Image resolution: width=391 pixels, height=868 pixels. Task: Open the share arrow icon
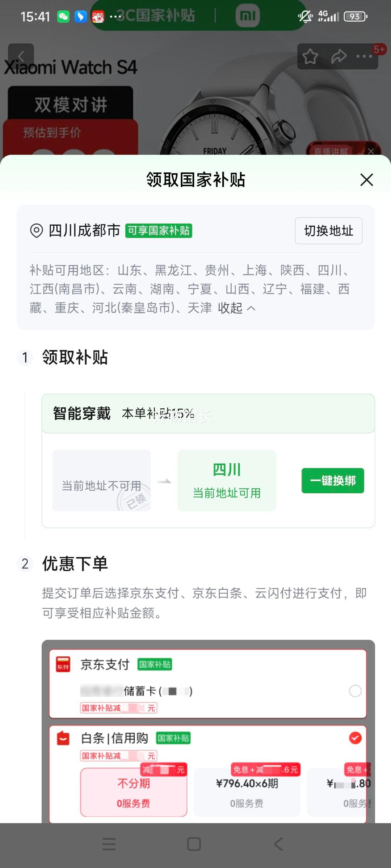click(339, 56)
